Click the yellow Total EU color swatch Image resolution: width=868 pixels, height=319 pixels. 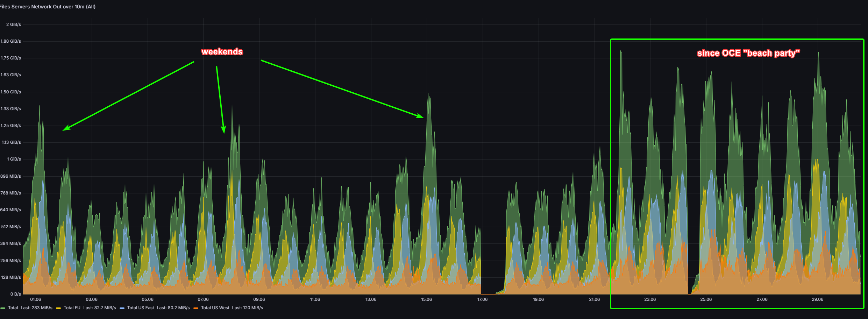pyautogui.click(x=58, y=308)
